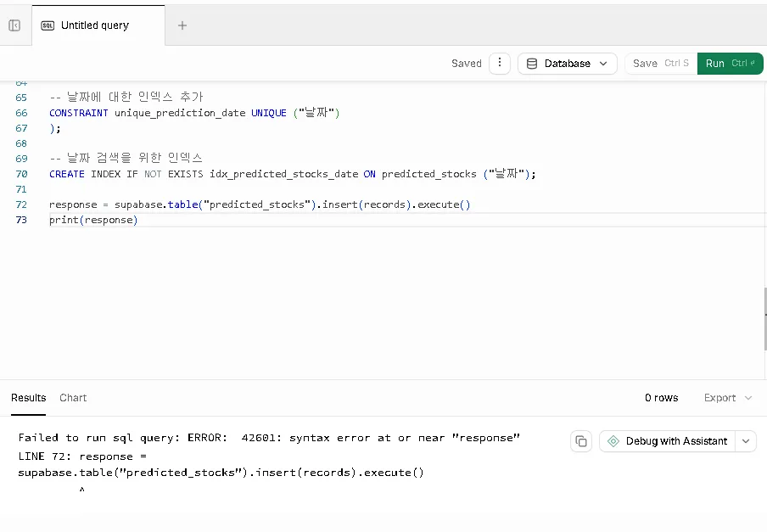Click Debug with Assistant button
The width and height of the screenshot is (767, 532).
(x=668, y=441)
